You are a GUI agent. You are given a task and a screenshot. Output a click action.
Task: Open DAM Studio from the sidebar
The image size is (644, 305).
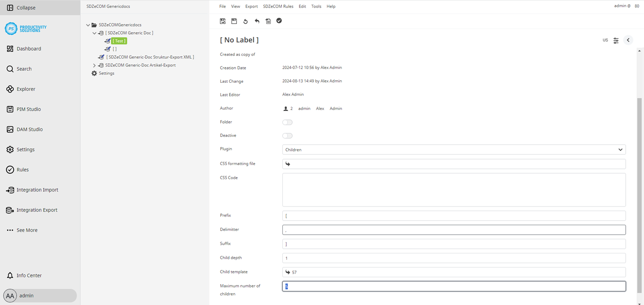click(x=29, y=129)
